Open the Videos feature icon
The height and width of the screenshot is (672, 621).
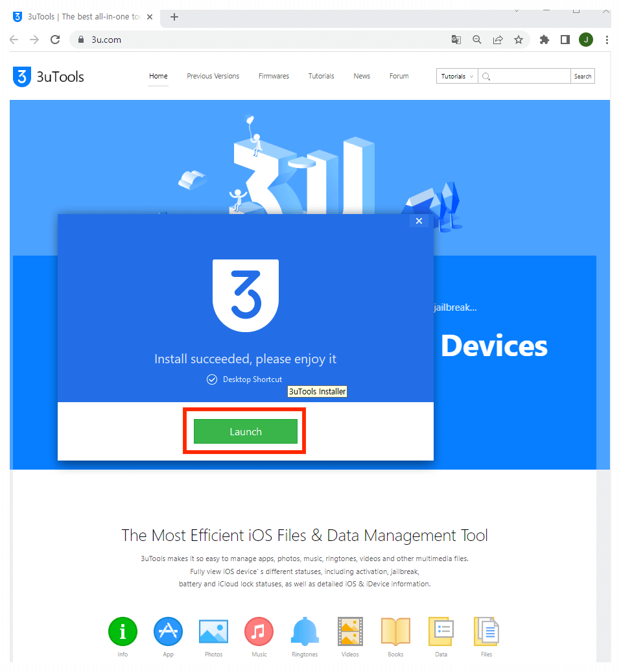click(x=350, y=631)
